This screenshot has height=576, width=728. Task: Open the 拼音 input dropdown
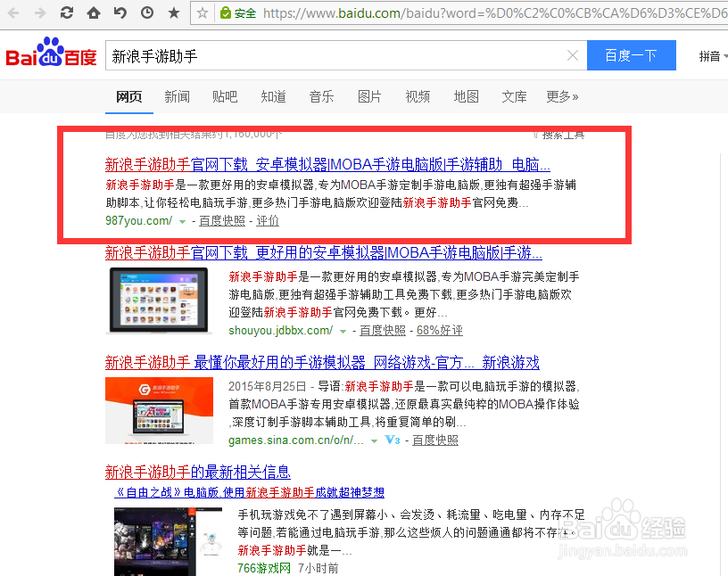pyautogui.click(x=713, y=56)
